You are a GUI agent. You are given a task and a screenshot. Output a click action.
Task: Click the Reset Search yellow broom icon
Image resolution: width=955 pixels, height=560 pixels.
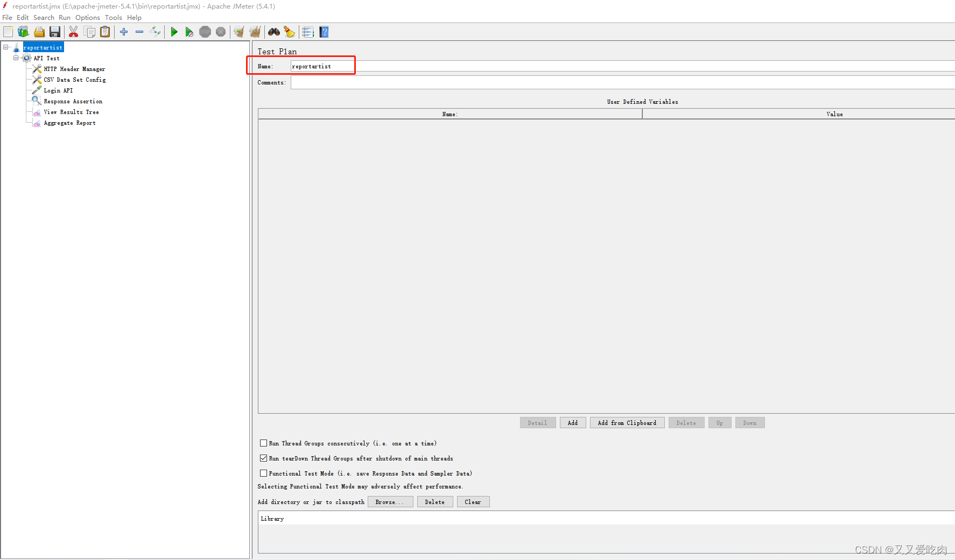click(290, 32)
